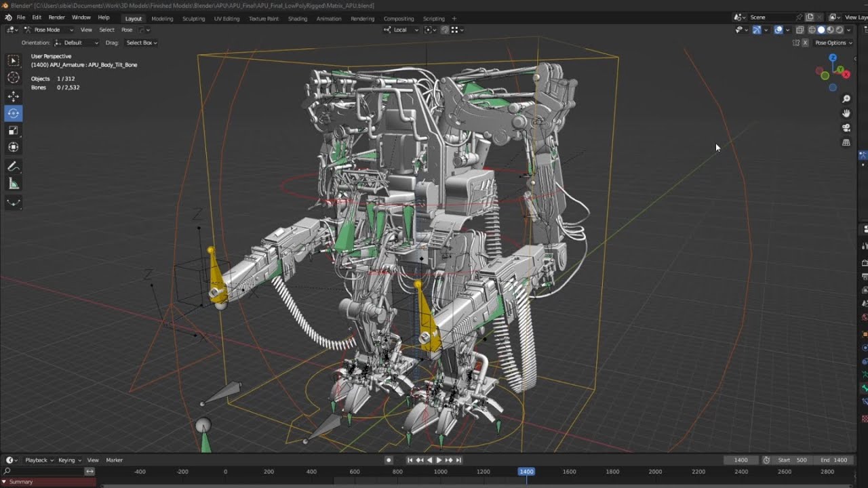Screen dimensions: 868x488
Task: Open the Orientation Default dropdown
Action: (76, 43)
